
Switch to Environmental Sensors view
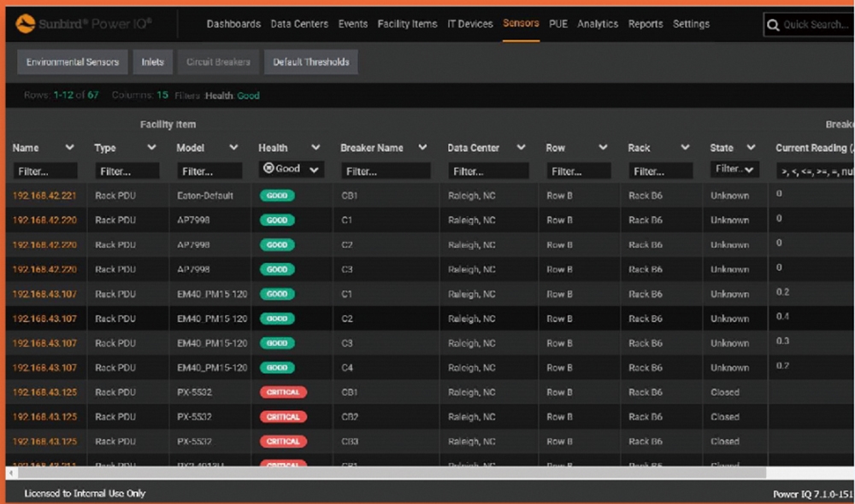point(73,62)
